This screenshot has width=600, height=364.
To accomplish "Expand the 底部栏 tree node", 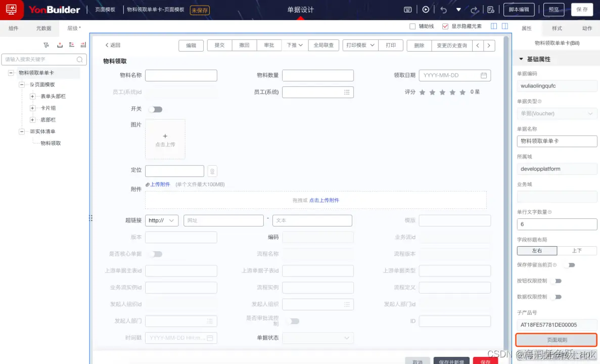I will pyautogui.click(x=32, y=120).
